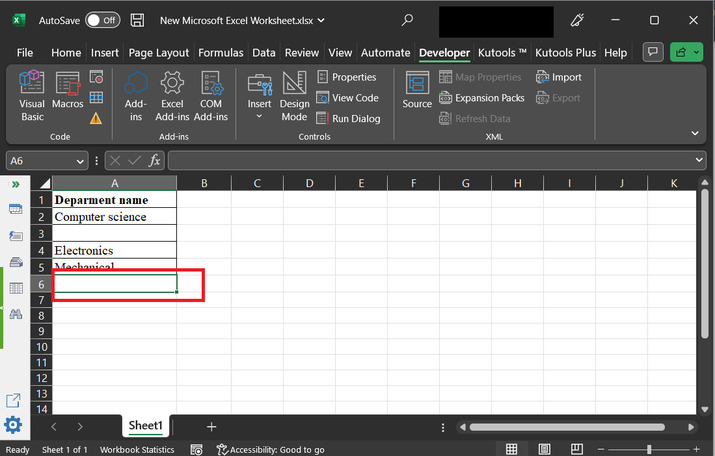Open the Macros dialog
The image size is (715, 456).
pyautogui.click(x=67, y=90)
